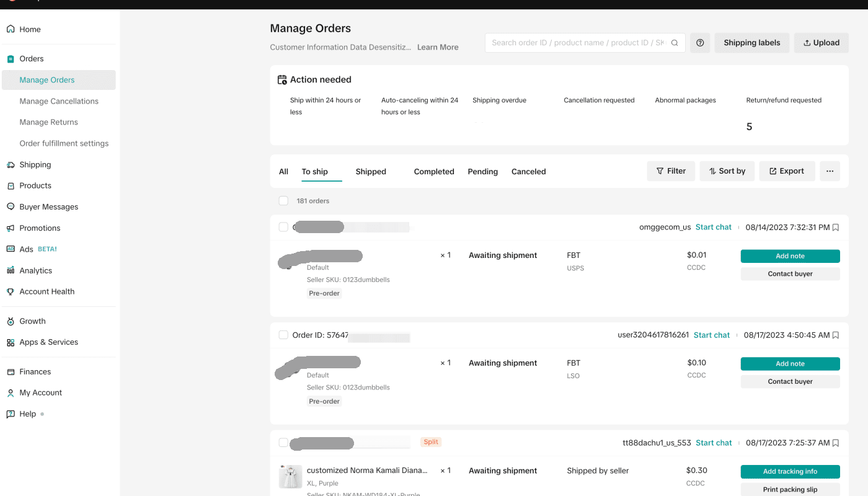The height and width of the screenshot is (496, 868).
Task: Switch to the All orders tab
Action: pyautogui.click(x=283, y=172)
